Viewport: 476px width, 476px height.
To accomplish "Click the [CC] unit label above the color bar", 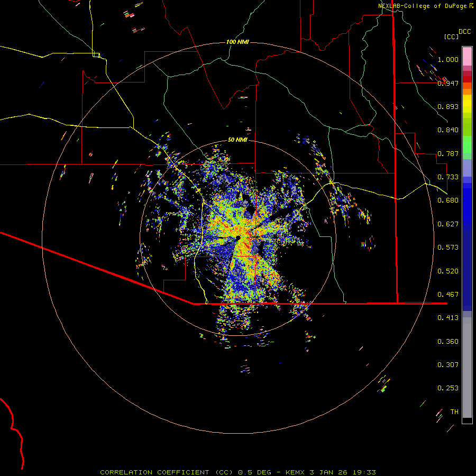I will click(x=451, y=36).
